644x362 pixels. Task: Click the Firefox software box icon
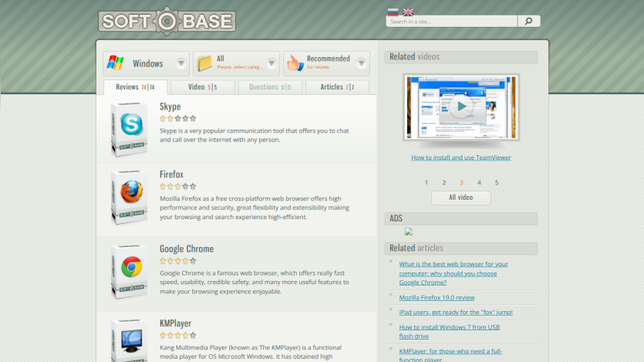tap(130, 198)
